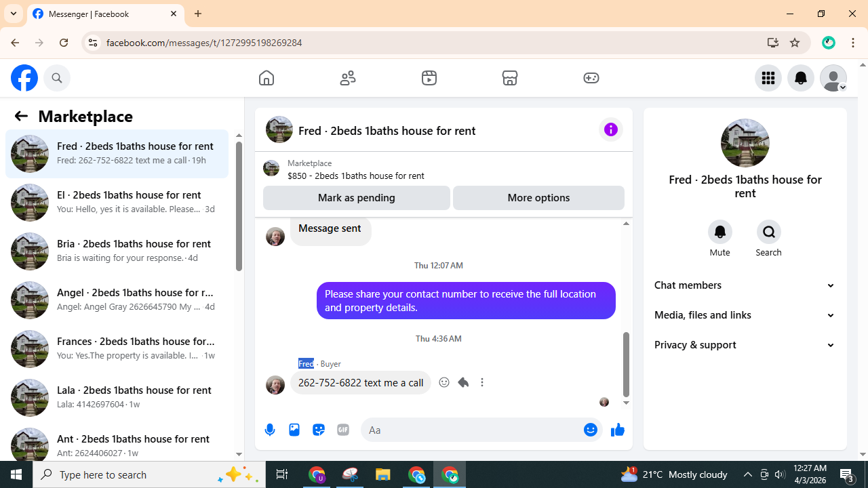Viewport: 868px width, 488px height.
Task: React to Fred's message with emoji icon
Action: coord(444,382)
